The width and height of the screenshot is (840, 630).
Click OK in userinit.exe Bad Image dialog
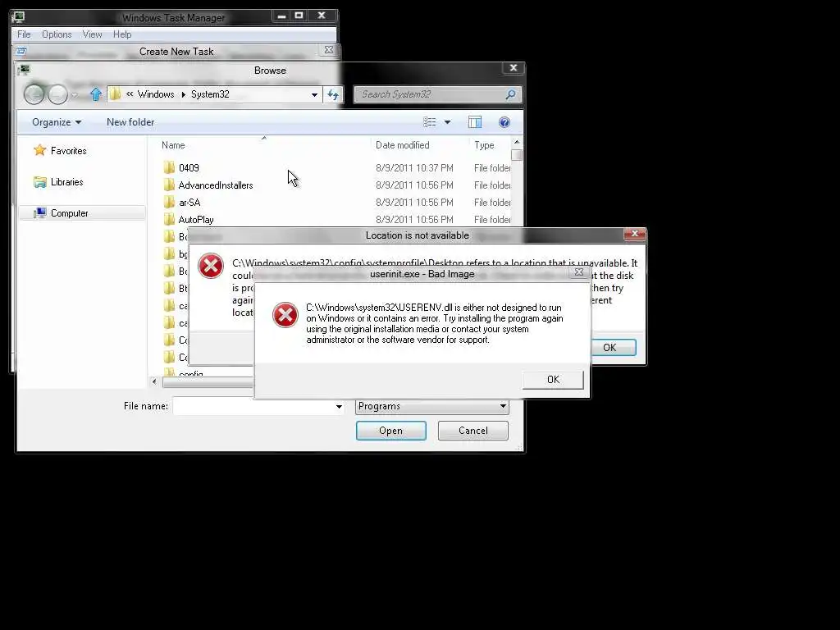click(553, 380)
